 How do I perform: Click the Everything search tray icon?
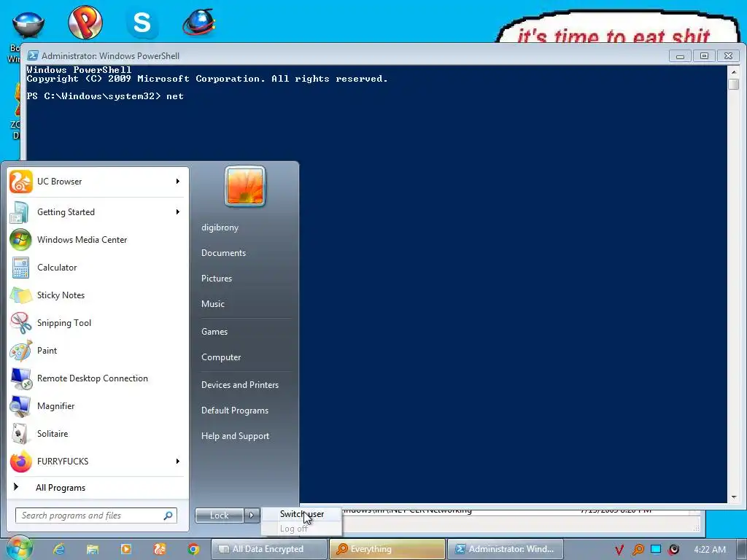click(x=638, y=550)
